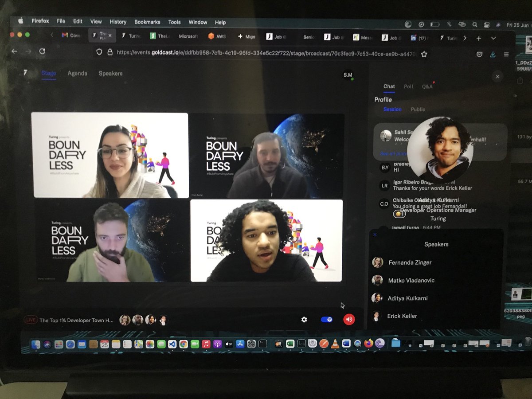
Task: Click Erick Keller's video tile
Action: point(267,156)
